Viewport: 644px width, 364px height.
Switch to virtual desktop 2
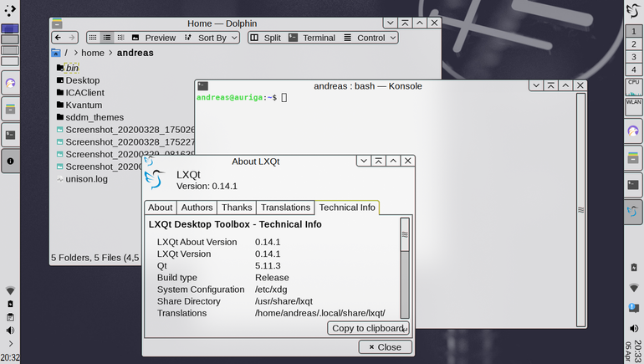click(634, 44)
